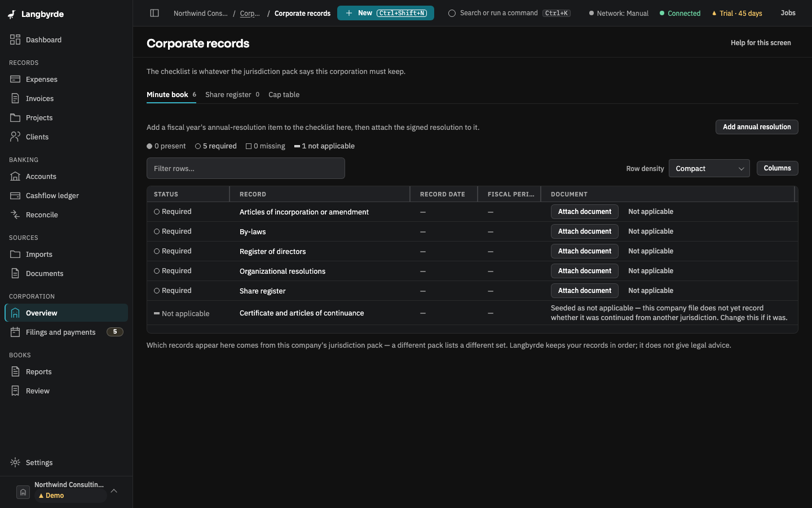The image size is (812, 508).
Task: Open Overview in the Corporation section
Action: click(x=67, y=313)
